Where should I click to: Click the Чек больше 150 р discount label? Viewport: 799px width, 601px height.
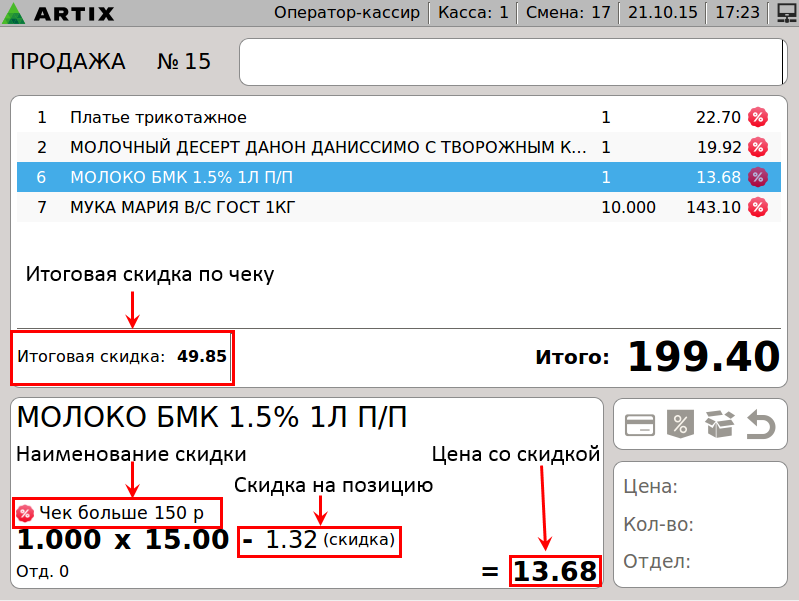[120, 513]
